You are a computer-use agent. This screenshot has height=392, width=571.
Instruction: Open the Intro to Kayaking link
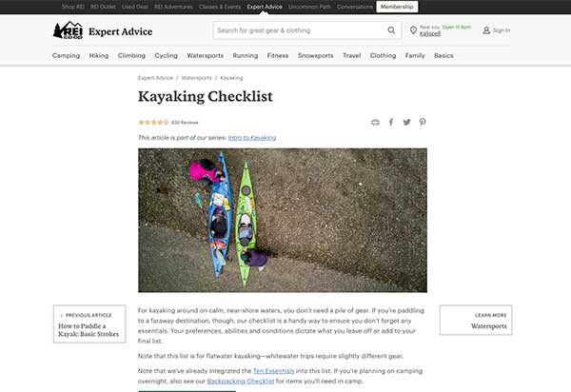pos(252,138)
